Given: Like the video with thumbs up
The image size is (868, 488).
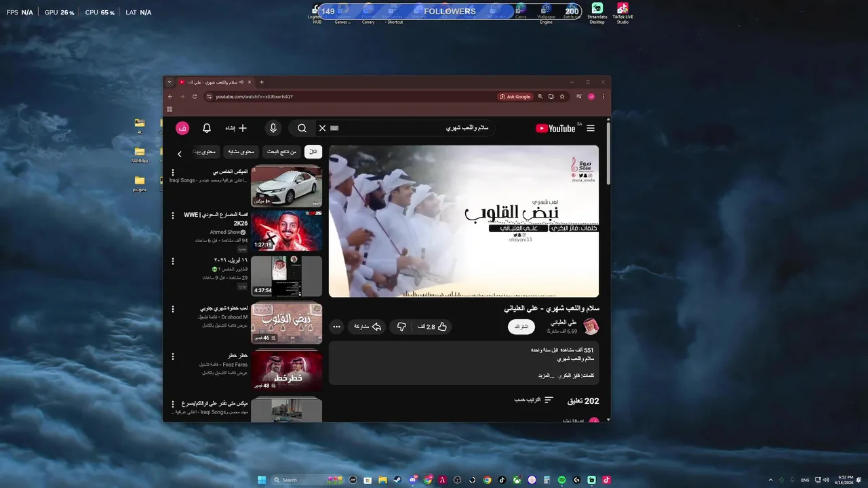Looking at the screenshot, I should (432, 327).
